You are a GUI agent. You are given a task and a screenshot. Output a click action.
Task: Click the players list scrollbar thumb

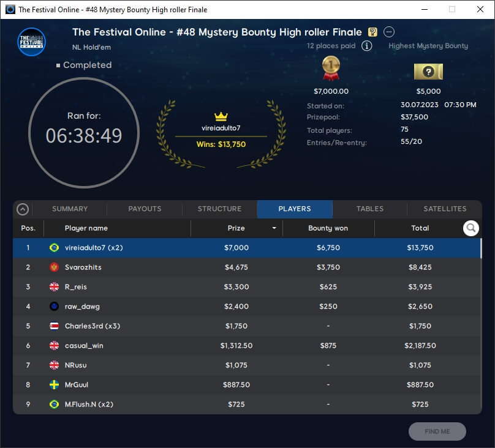[481, 248]
